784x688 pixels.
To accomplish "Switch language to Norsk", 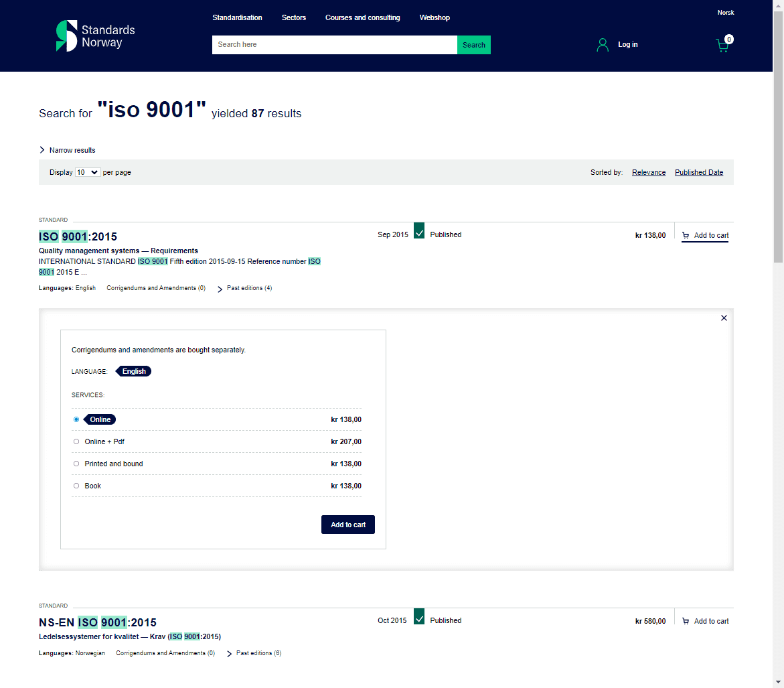I will (x=726, y=13).
